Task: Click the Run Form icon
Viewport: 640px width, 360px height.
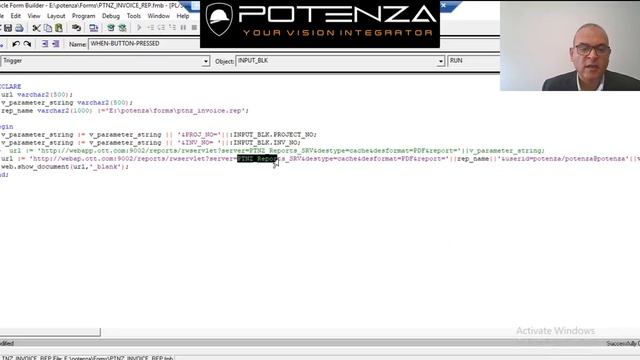Action: [93, 28]
